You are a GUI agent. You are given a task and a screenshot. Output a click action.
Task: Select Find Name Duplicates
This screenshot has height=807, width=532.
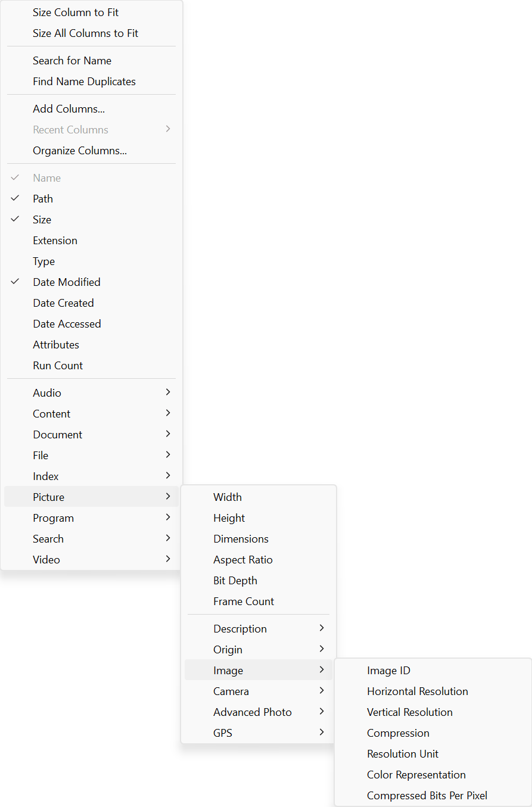click(x=84, y=82)
